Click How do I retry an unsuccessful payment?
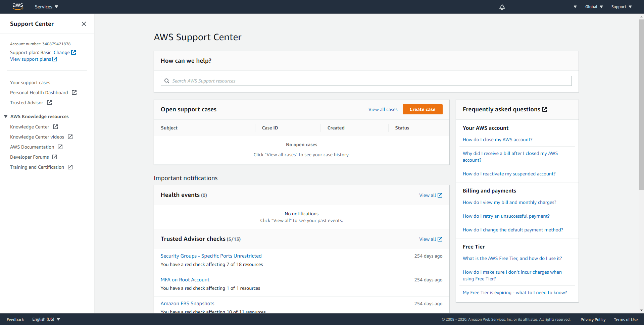The width and height of the screenshot is (644, 325). click(506, 216)
